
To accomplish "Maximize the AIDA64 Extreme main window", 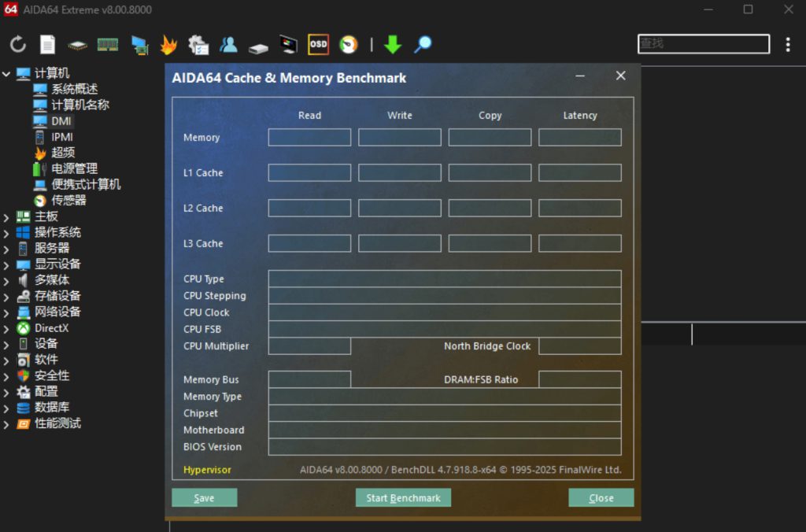I will pyautogui.click(x=749, y=9).
